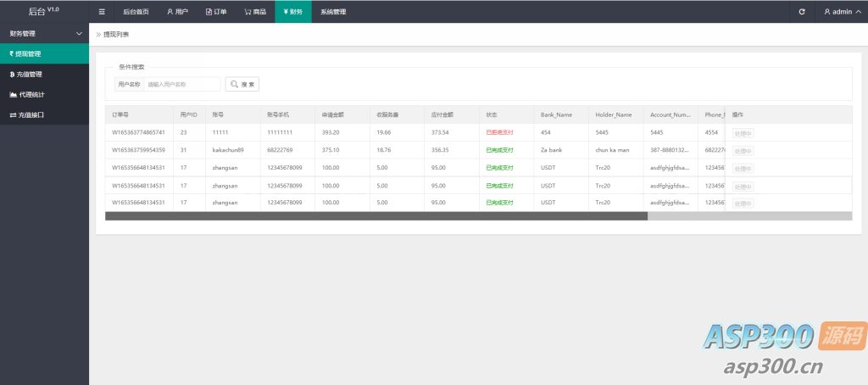This screenshot has width=868, height=385.
Task: Go to 后台首页 in top navigation
Action: point(136,12)
